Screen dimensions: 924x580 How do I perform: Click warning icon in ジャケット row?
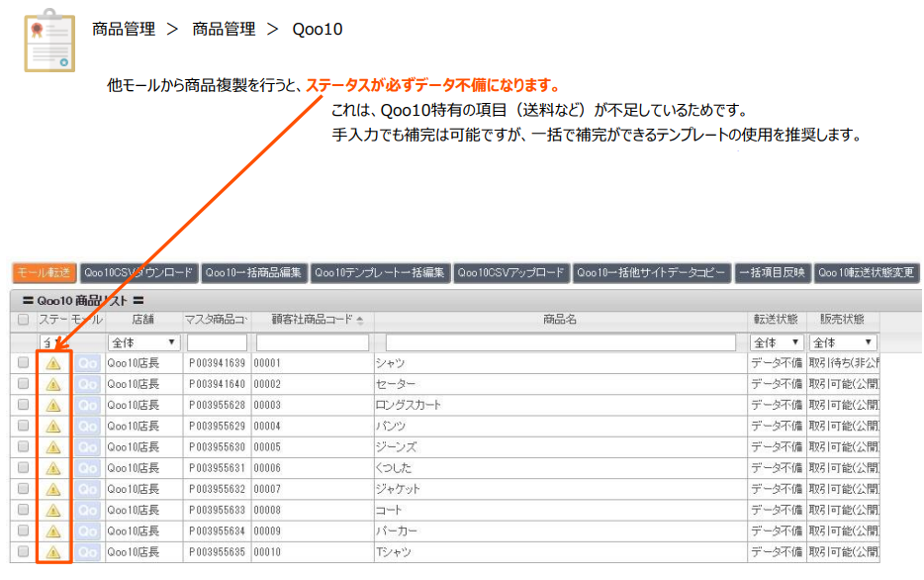[53, 489]
